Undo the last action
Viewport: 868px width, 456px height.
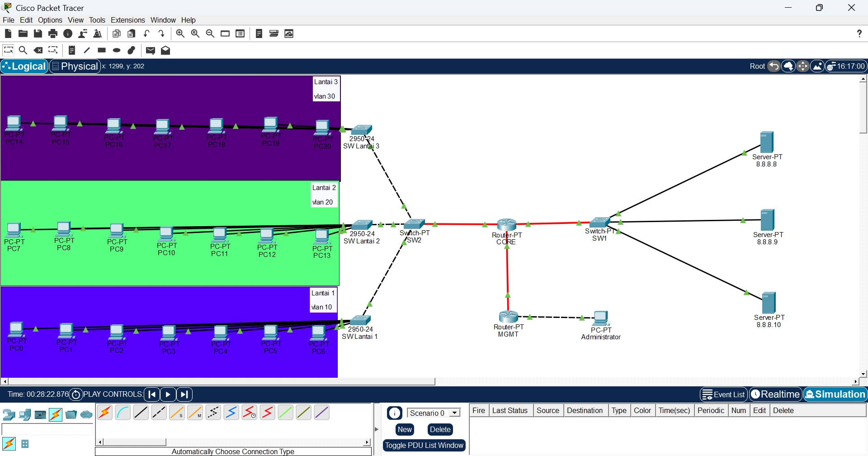pyautogui.click(x=146, y=33)
